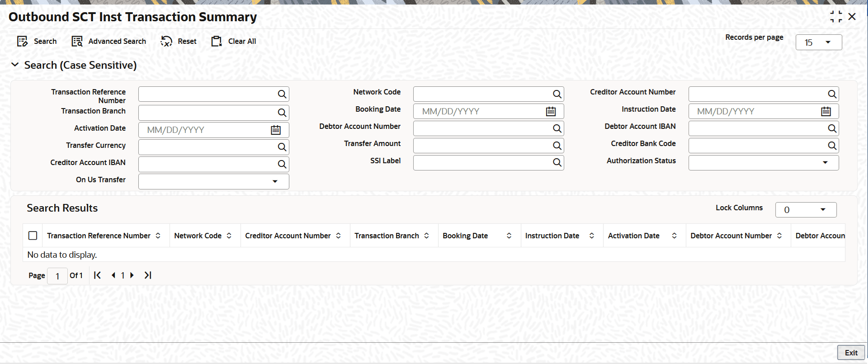The height and width of the screenshot is (364, 868).
Task: Close the Outbound SCT Inst Transaction Summary window
Action: [x=852, y=17]
